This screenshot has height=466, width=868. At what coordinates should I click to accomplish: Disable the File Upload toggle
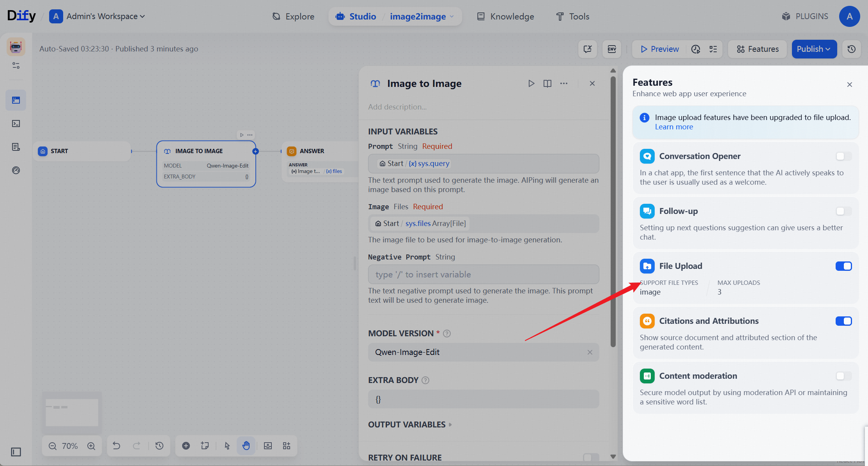(843, 266)
